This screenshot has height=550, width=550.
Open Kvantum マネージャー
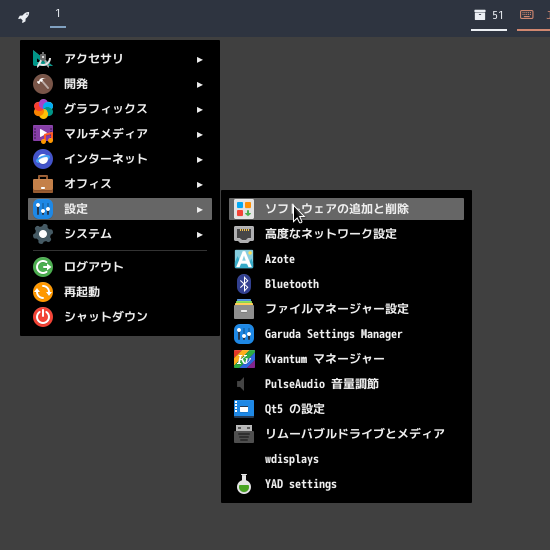click(x=346, y=359)
